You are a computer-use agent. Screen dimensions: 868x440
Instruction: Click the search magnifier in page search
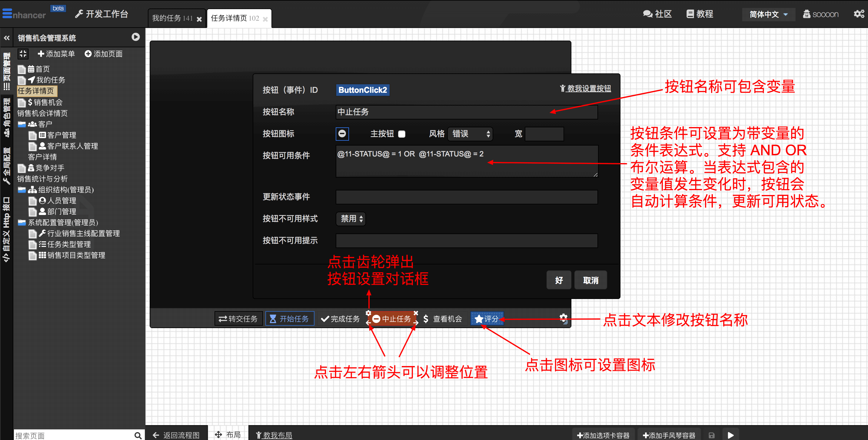(138, 435)
